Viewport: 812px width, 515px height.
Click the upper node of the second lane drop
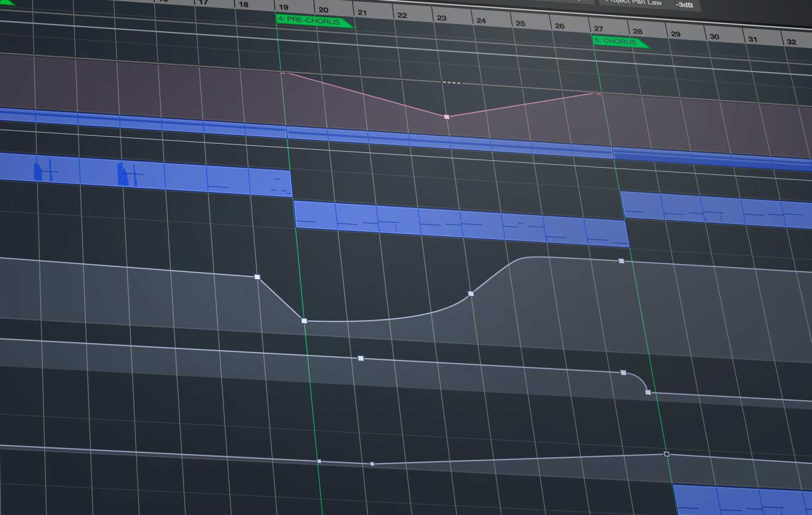coord(623,373)
